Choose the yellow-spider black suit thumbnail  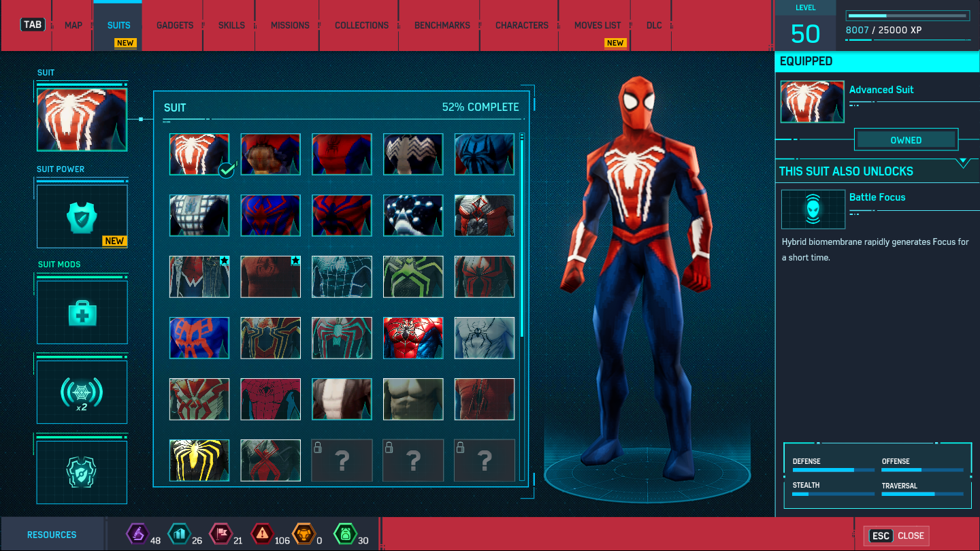(x=199, y=461)
